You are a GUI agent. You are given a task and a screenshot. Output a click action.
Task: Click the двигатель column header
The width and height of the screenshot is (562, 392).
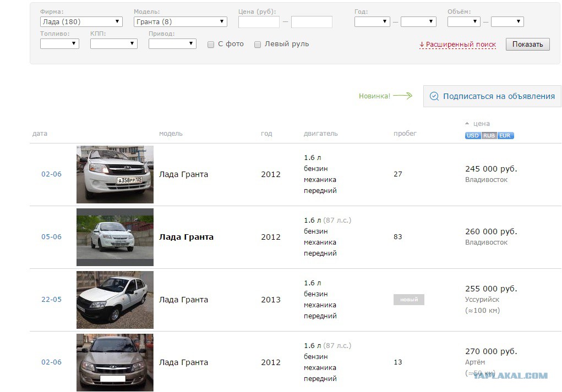point(321,134)
